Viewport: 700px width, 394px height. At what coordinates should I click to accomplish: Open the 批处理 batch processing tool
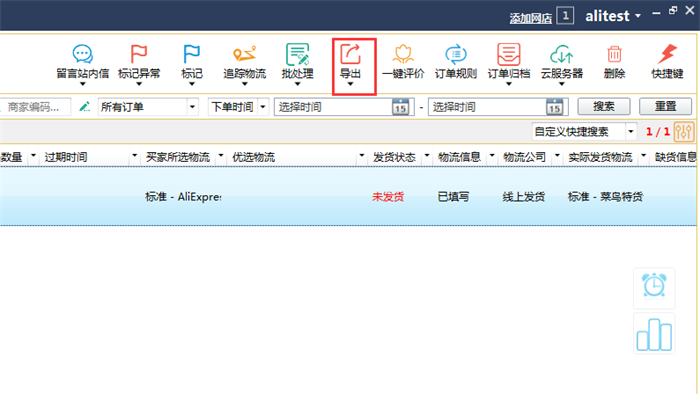297,54
